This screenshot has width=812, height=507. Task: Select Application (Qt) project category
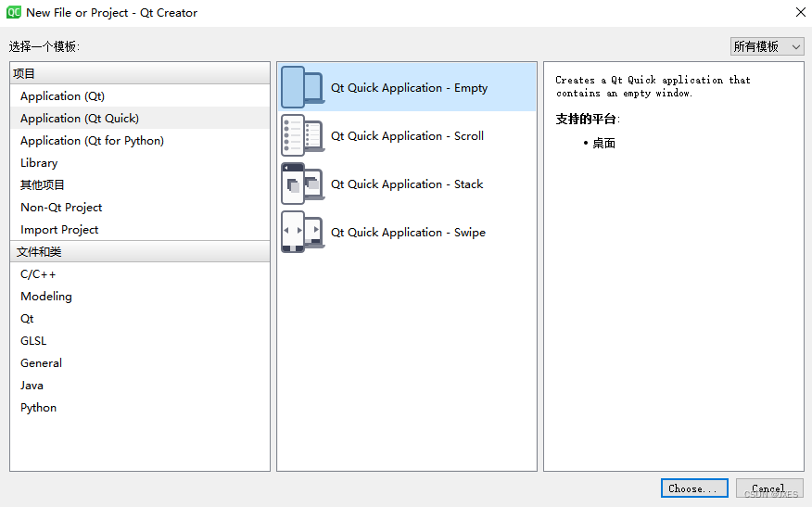(x=140, y=95)
